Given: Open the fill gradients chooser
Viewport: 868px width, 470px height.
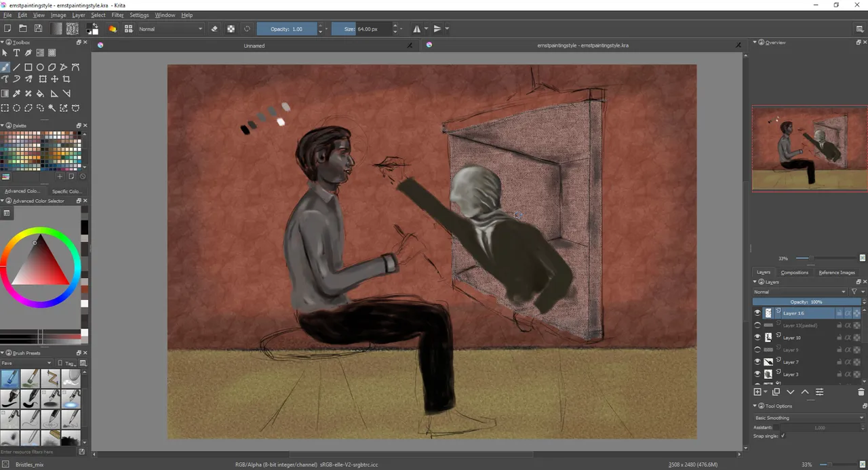Looking at the screenshot, I should point(57,28).
